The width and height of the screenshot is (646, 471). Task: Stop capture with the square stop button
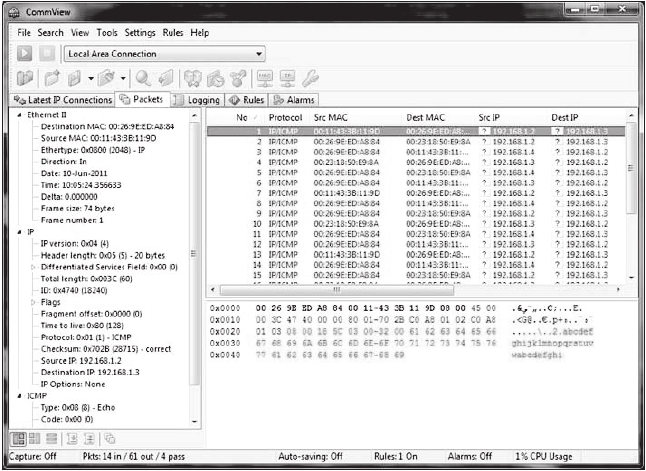click(x=47, y=54)
